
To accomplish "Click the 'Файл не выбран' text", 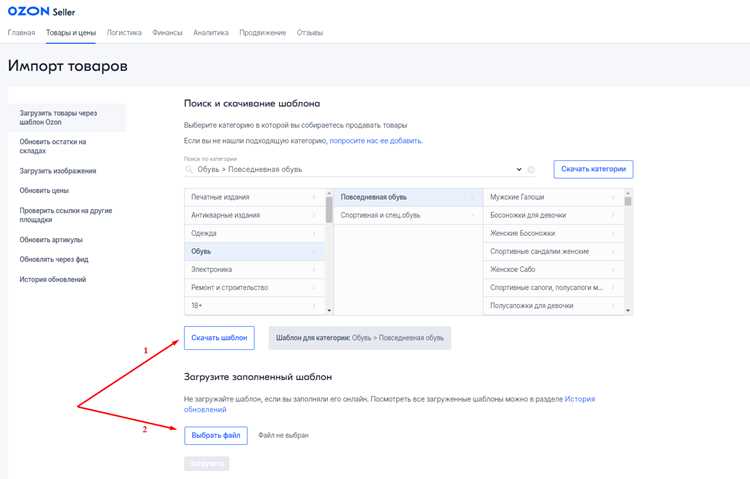I will 283,435.
